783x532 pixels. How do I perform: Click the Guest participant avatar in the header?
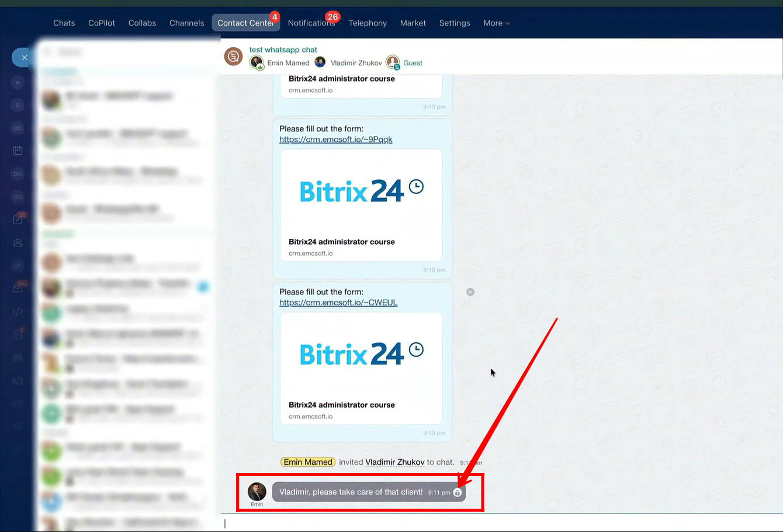(393, 62)
